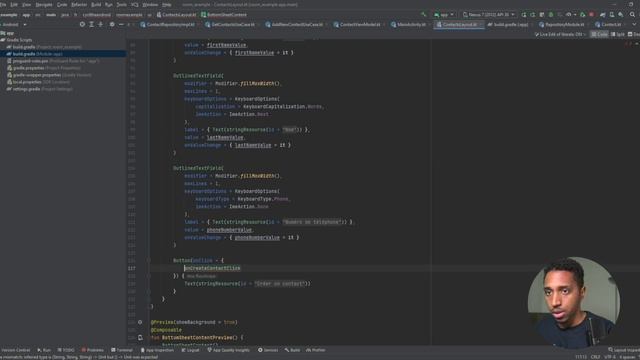This screenshot has height=360, width=640.
Task: Click BottomSheetContent breadcrumb
Action: point(224,15)
